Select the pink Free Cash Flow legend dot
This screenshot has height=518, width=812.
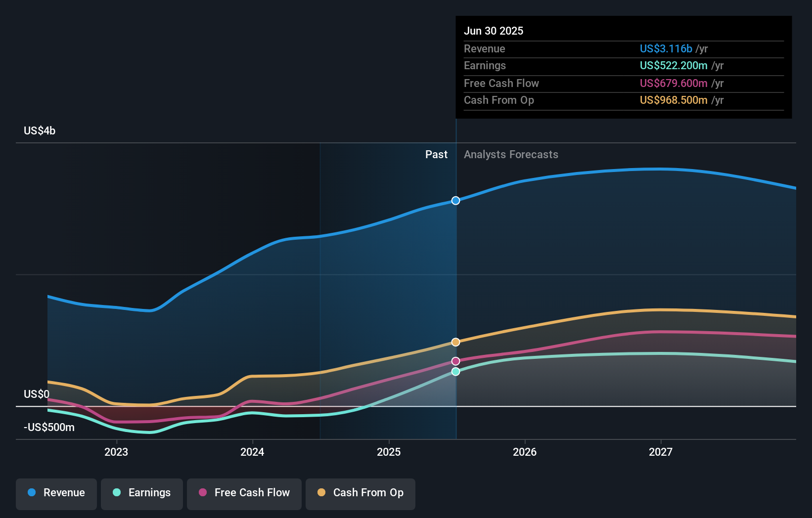coord(202,493)
